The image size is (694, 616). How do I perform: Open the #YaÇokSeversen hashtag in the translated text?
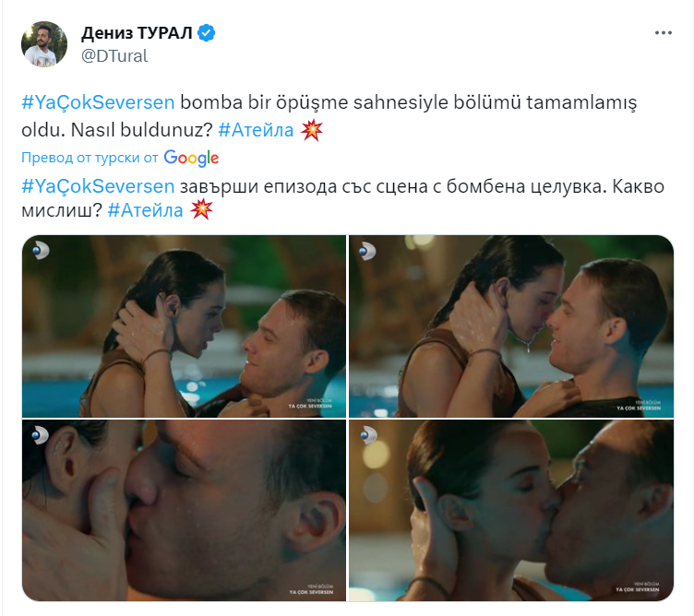pyautogui.click(x=98, y=186)
